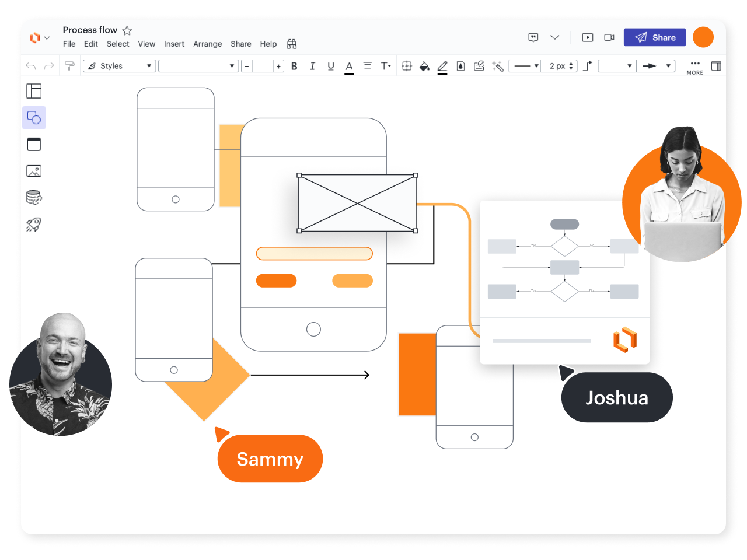Open the Arrange menu

tap(207, 44)
